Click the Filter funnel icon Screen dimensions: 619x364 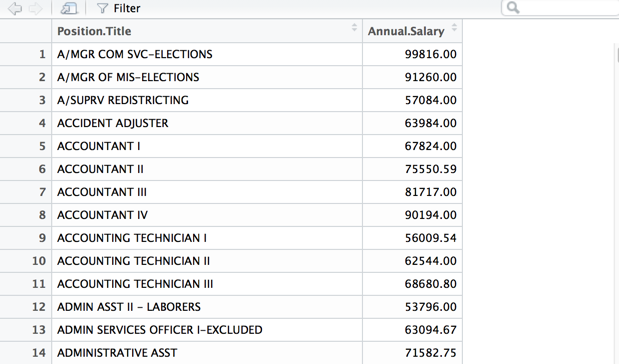pyautogui.click(x=102, y=8)
